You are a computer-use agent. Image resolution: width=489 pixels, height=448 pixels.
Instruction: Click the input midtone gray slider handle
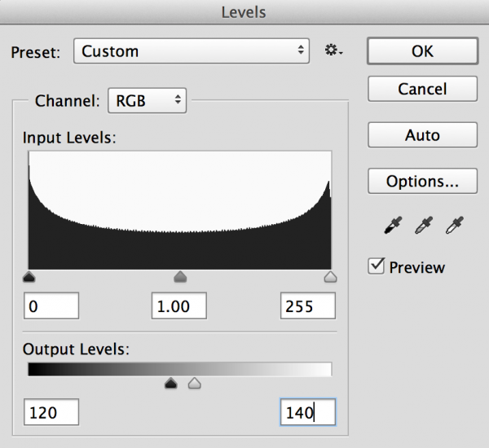(180, 278)
